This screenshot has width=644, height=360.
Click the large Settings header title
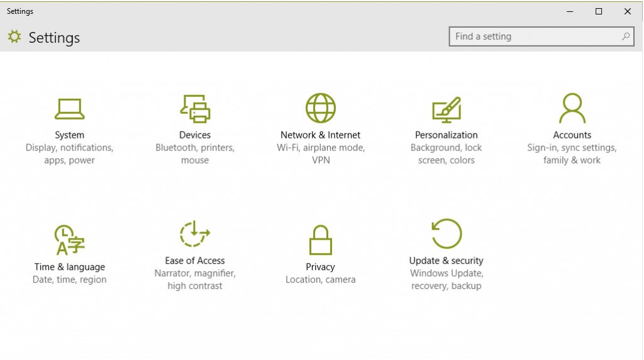[54, 37]
